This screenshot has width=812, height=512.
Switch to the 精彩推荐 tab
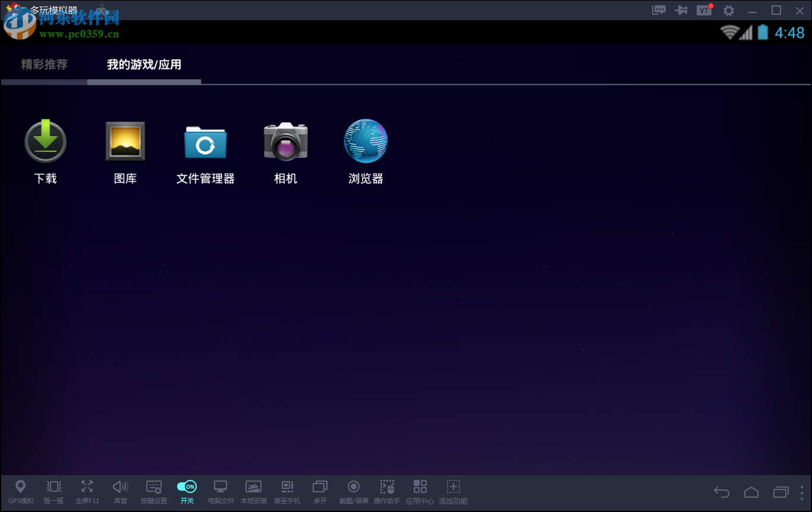click(x=44, y=64)
